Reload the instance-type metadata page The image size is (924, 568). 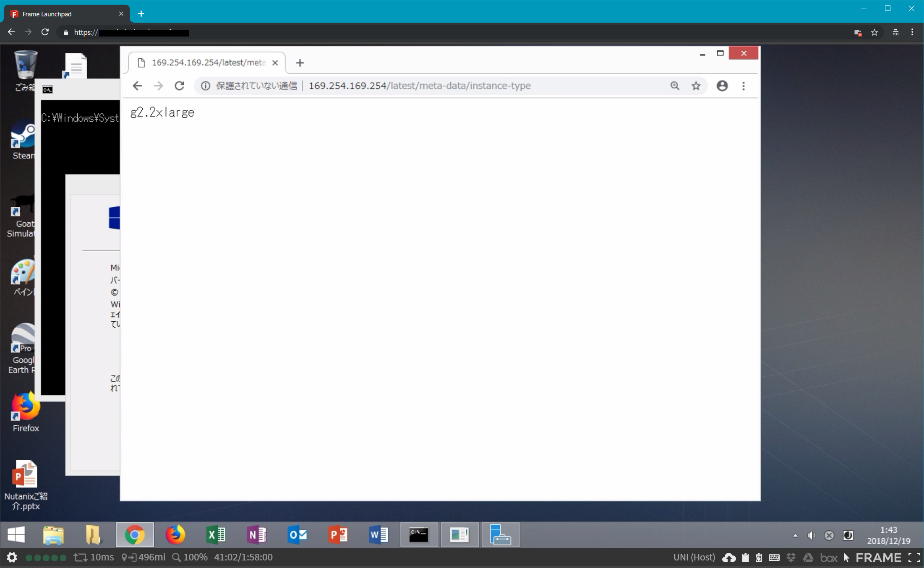tap(180, 86)
